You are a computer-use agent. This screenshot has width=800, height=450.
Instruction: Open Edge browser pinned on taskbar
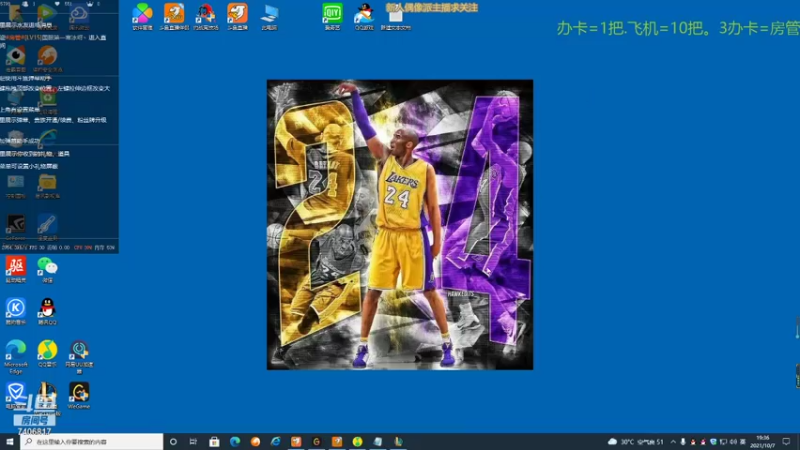click(x=235, y=442)
